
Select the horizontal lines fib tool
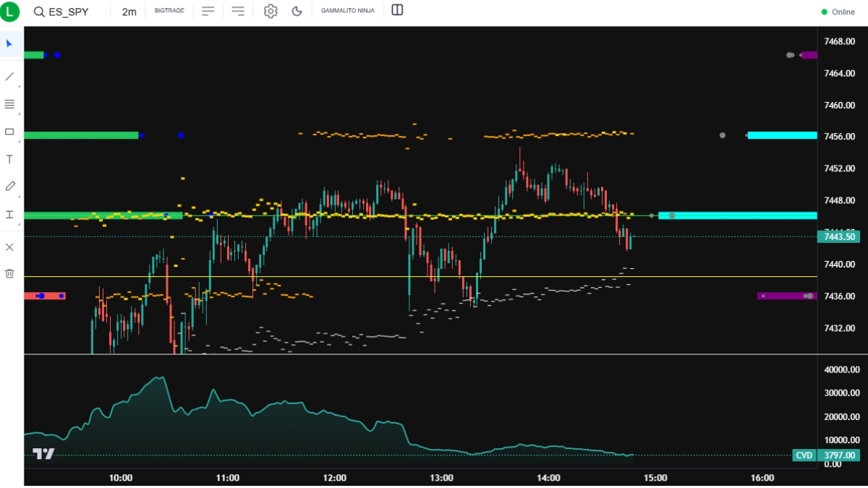[x=9, y=104]
